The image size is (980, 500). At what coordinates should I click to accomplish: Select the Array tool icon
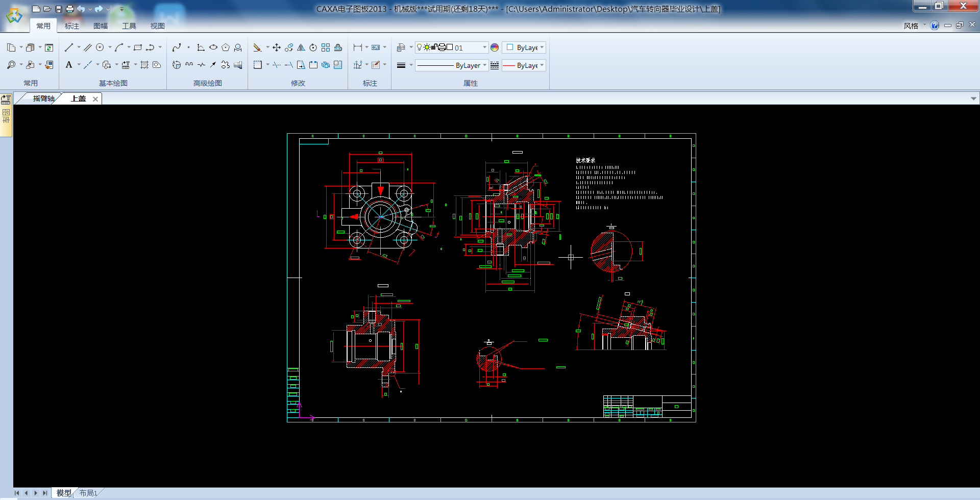(x=326, y=47)
